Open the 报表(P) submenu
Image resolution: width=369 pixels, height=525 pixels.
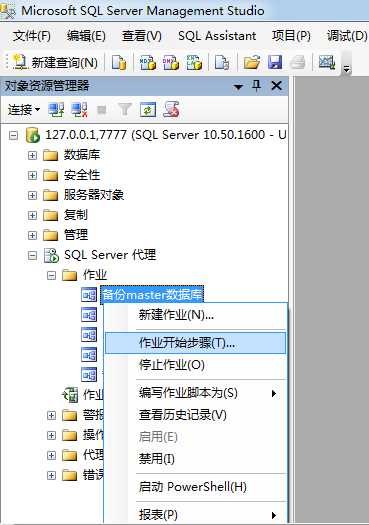[x=196, y=515]
